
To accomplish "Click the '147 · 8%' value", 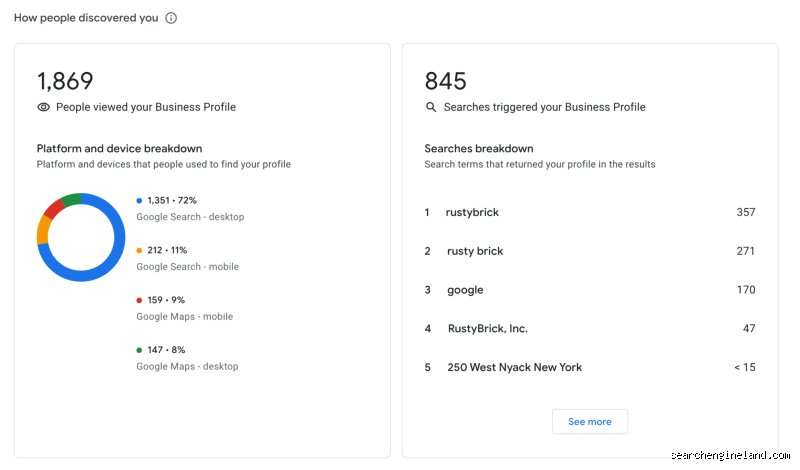I will [166, 350].
